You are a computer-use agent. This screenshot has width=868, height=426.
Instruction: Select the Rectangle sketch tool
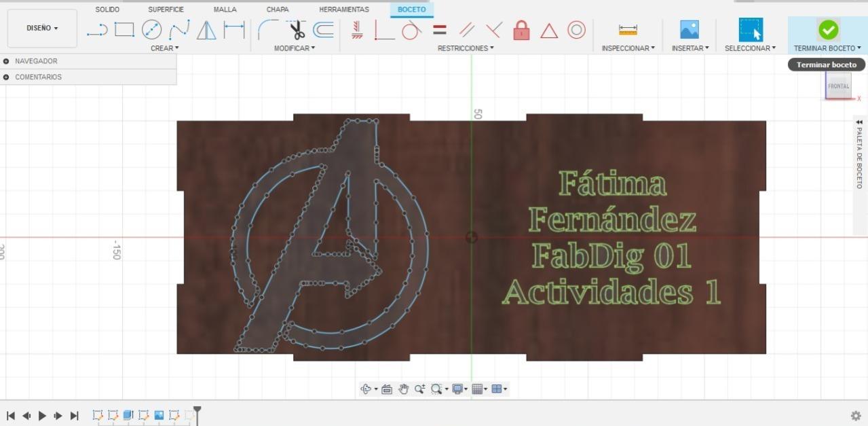[x=124, y=30]
